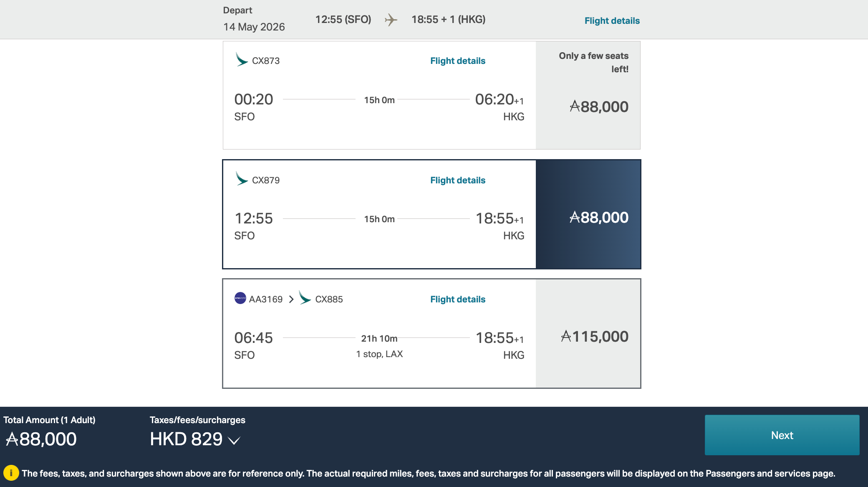Expand taxes via the Taxes/fees/surcharges label
Screen dimensions: 868x487
pyautogui.click(x=197, y=420)
